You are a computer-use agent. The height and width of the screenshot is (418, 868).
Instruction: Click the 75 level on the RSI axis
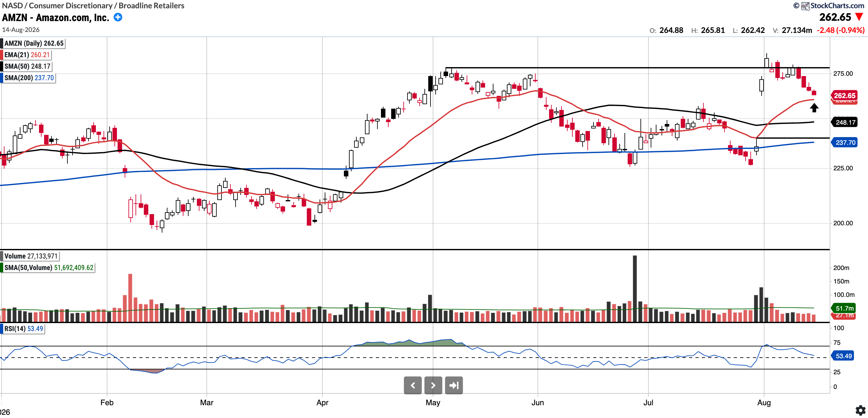point(837,343)
